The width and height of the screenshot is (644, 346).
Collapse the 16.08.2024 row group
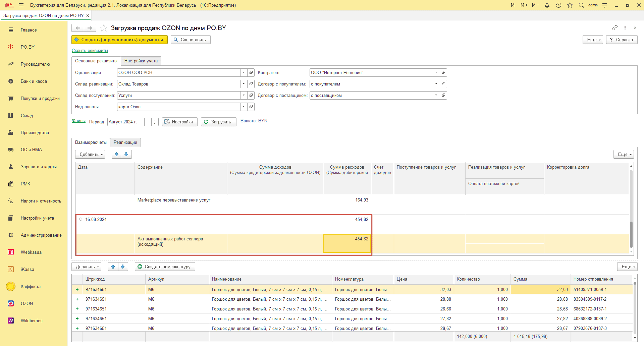click(80, 219)
